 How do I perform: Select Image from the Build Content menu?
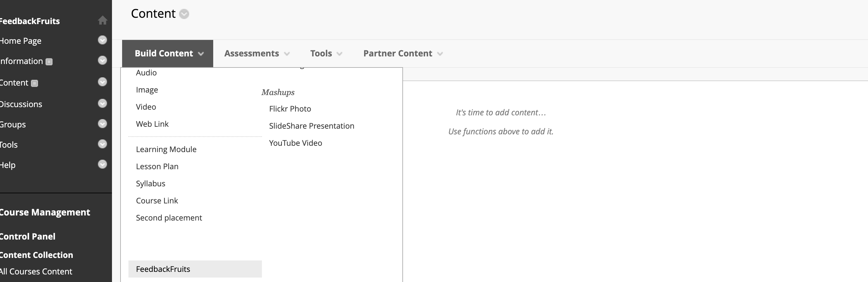pos(147,90)
